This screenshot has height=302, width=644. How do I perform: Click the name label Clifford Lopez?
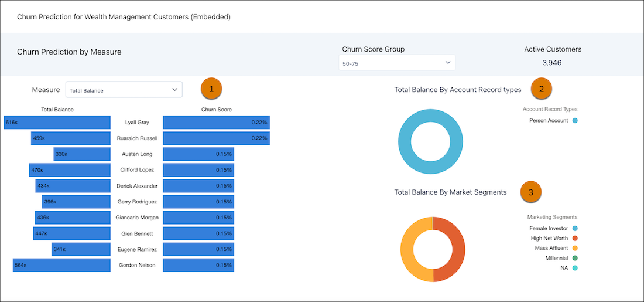point(137,170)
